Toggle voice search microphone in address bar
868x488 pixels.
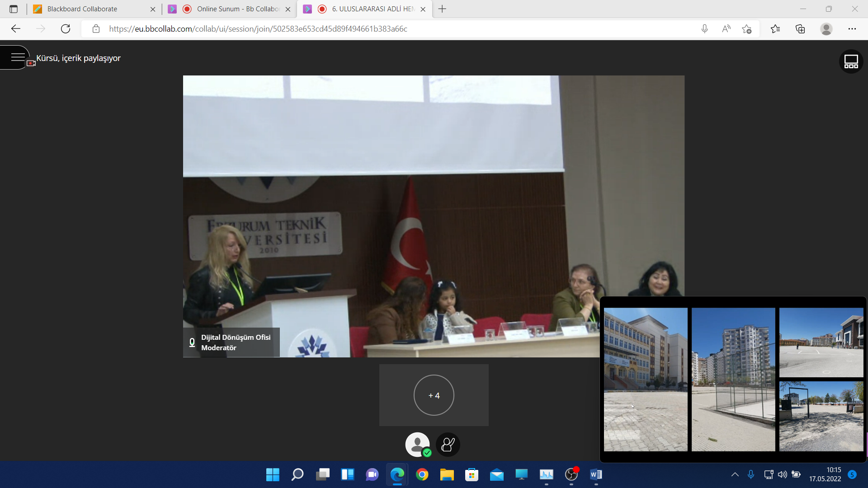point(704,29)
